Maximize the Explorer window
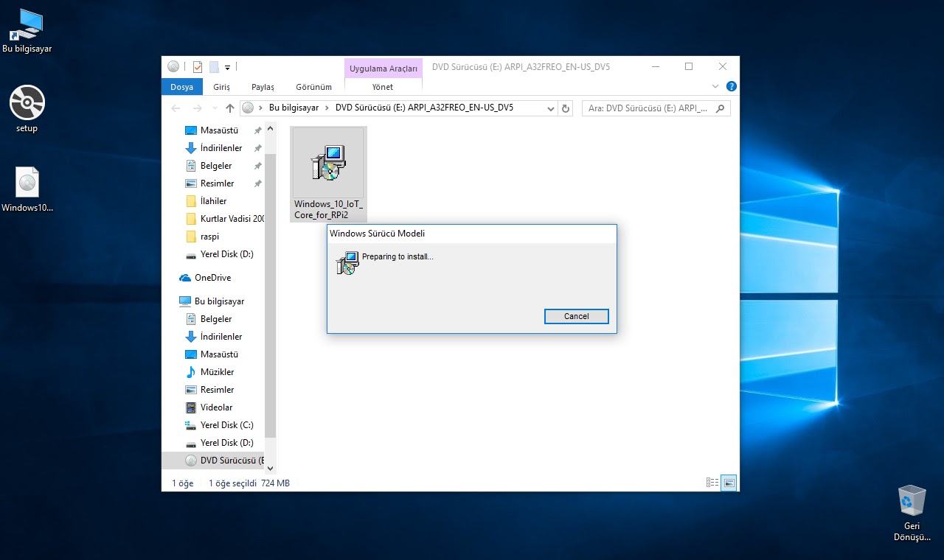The height and width of the screenshot is (560, 944). 689,66
